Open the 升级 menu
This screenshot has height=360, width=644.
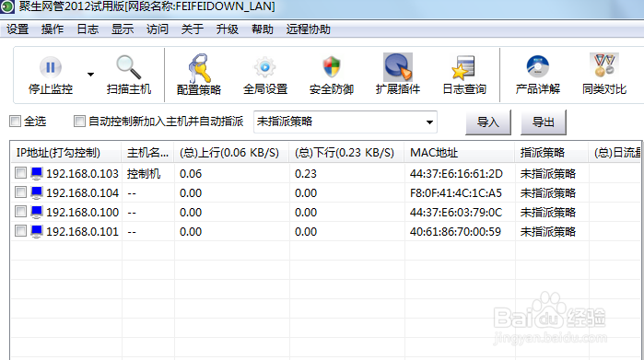coord(228,29)
